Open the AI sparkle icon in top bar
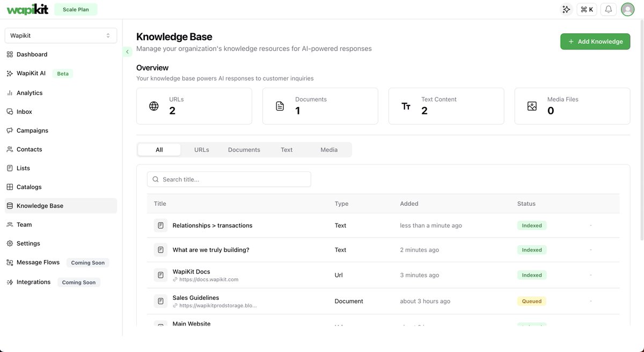Viewport: 644px width, 352px height. coord(566,9)
